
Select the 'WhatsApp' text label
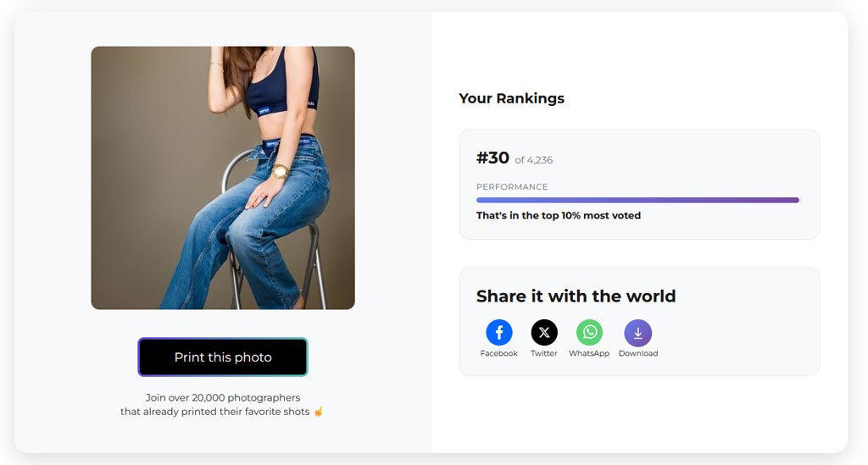(x=589, y=353)
